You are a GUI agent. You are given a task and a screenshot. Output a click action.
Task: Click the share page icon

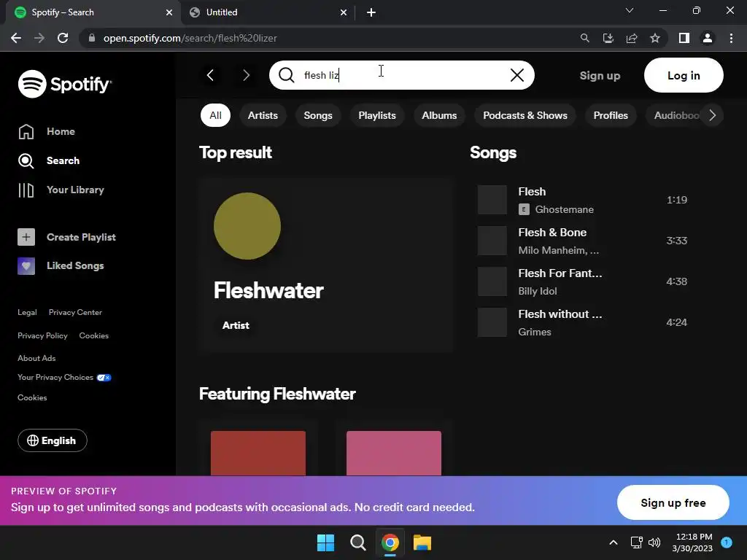coord(632,38)
